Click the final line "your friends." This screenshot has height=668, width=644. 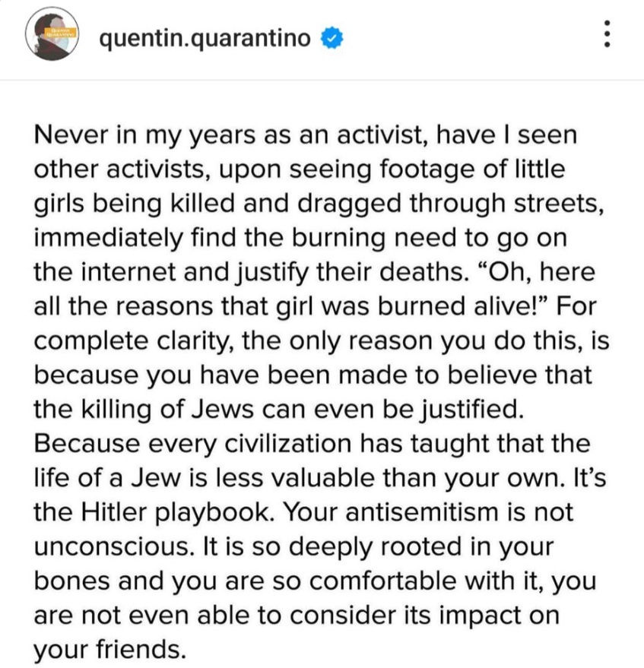tap(109, 648)
